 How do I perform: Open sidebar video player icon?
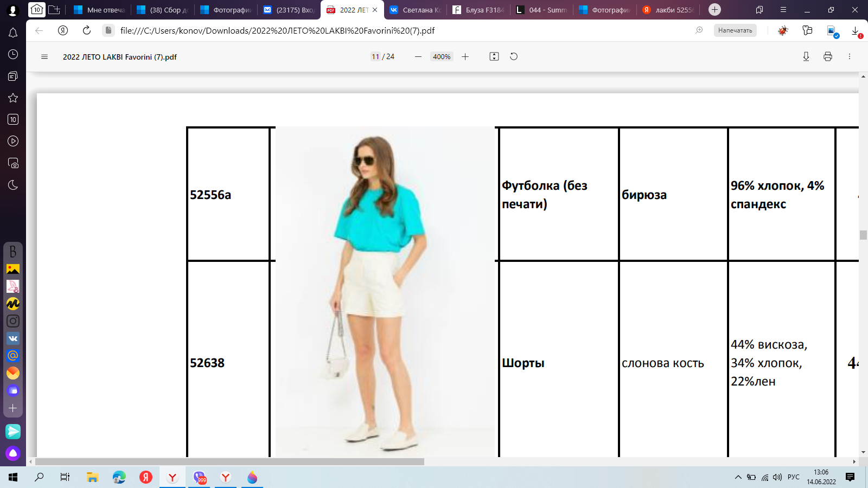pyautogui.click(x=13, y=141)
